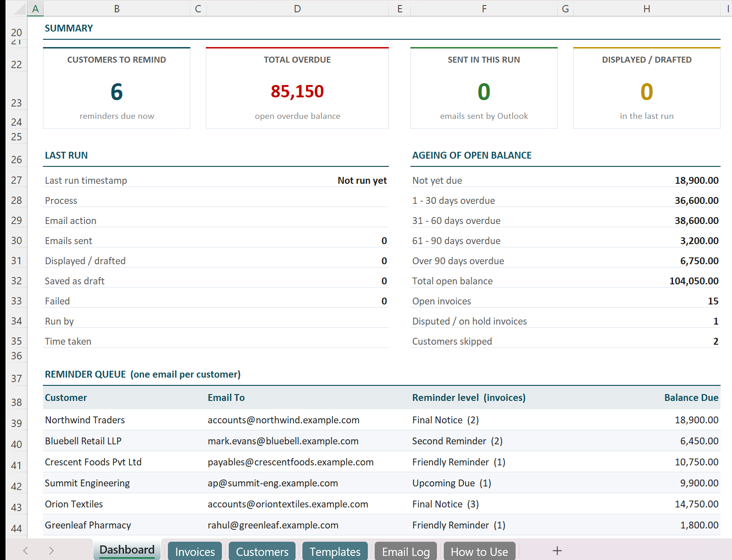Click the Customers to Remind value 6
Viewport: 732px width, 560px height.
117,91
